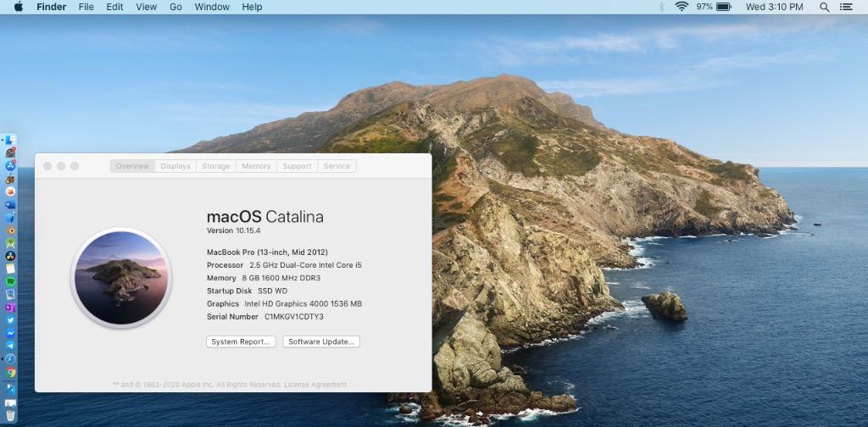The height and width of the screenshot is (427, 868).
Task: Open Google Chrome from the Dock
Action: pos(10,372)
